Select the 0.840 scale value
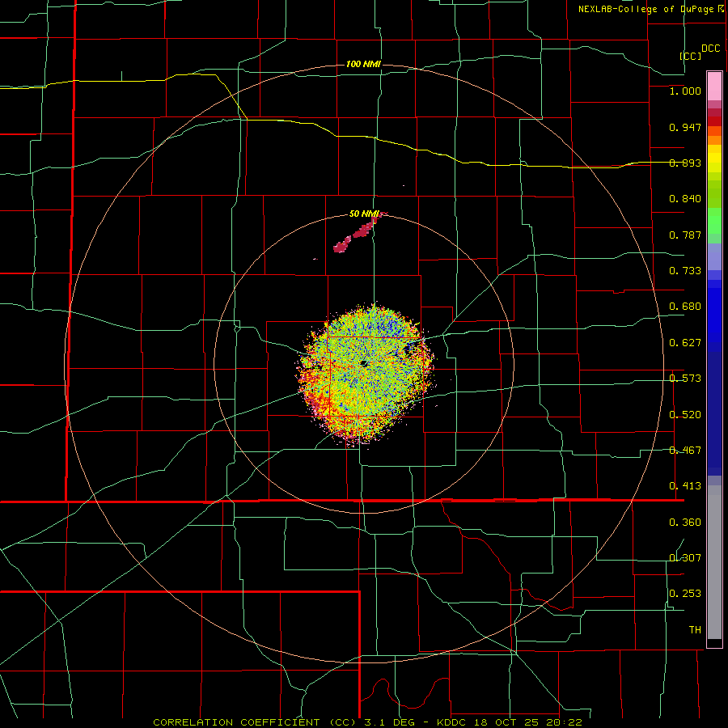The width and height of the screenshot is (728, 728). pyautogui.click(x=685, y=199)
